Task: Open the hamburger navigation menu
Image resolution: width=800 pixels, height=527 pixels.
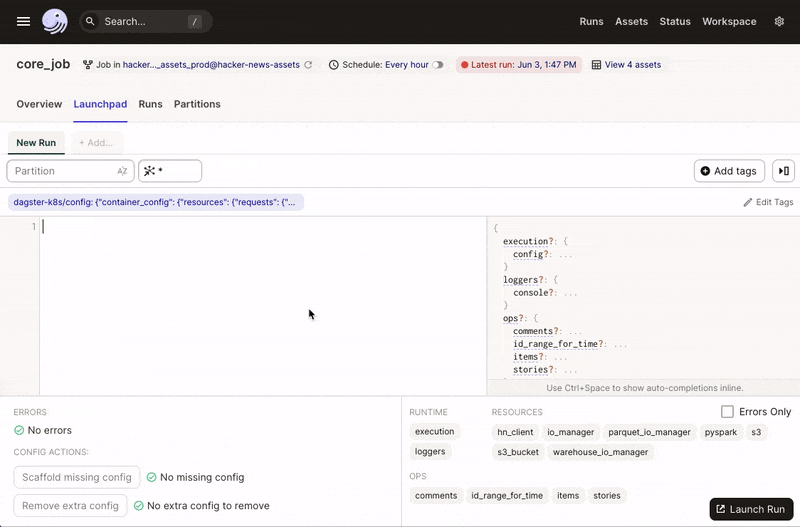Action: 23,21
